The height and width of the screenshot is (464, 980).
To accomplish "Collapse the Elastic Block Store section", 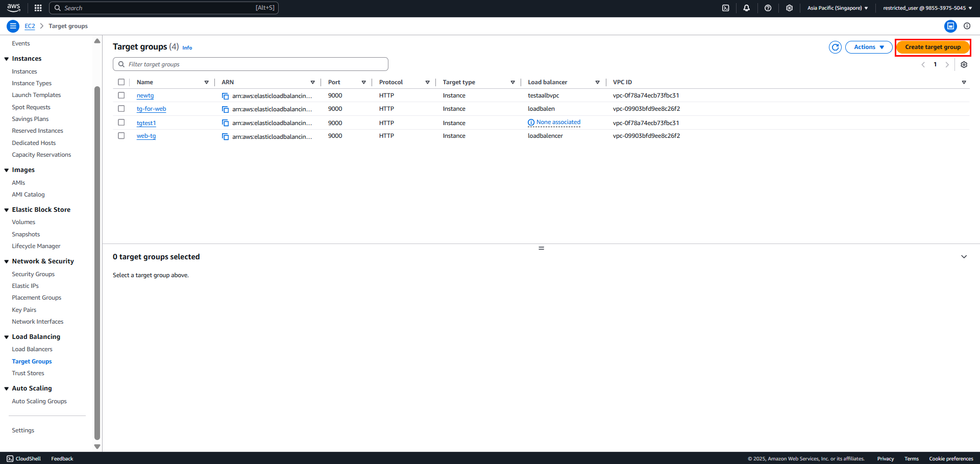I will pyautogui.click(x=7, y=210).
